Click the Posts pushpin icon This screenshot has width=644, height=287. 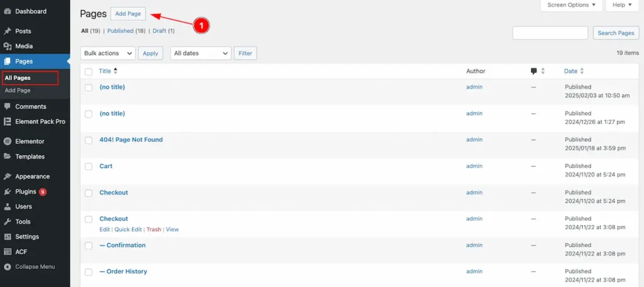pos(8,31)
